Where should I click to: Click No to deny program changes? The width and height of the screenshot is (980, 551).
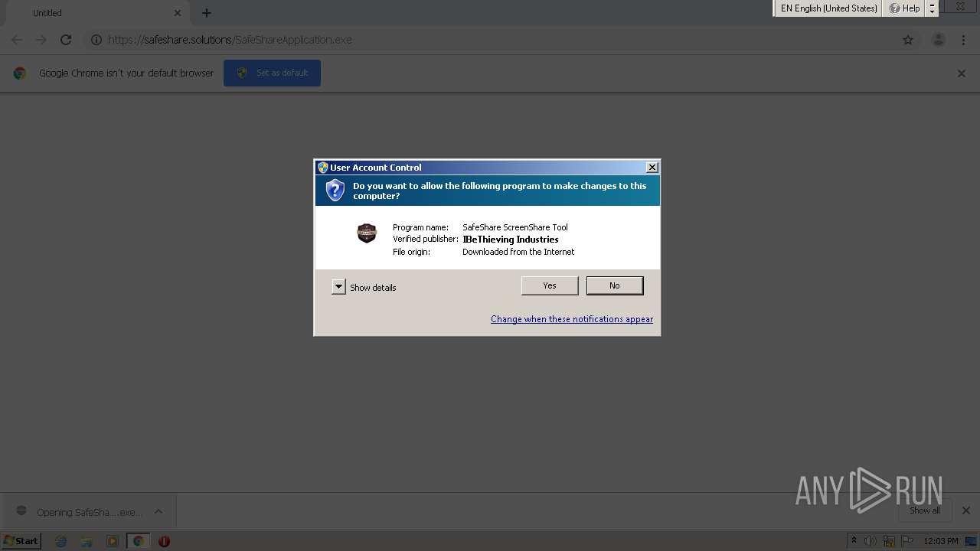[x=615, y=285]
